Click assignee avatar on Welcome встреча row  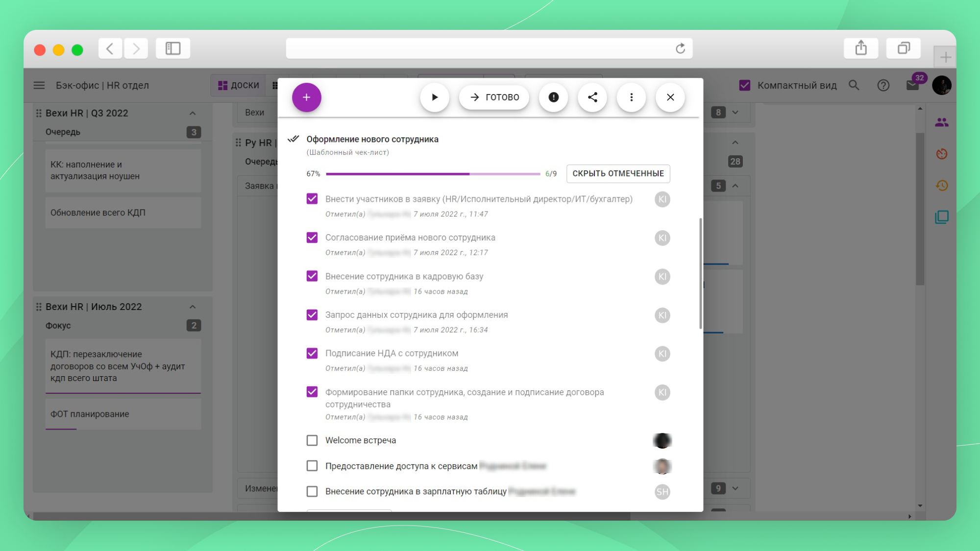[x=662, y=441]
